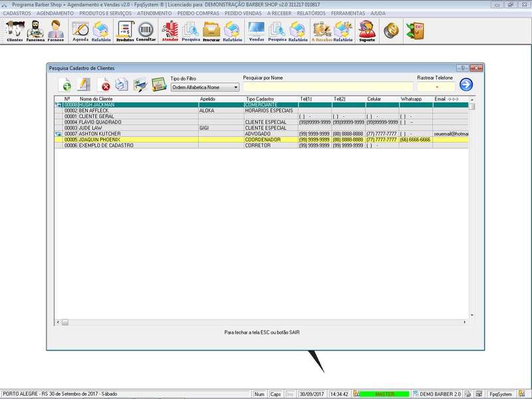Open the AJUDA menu

(x=378, y=13)
